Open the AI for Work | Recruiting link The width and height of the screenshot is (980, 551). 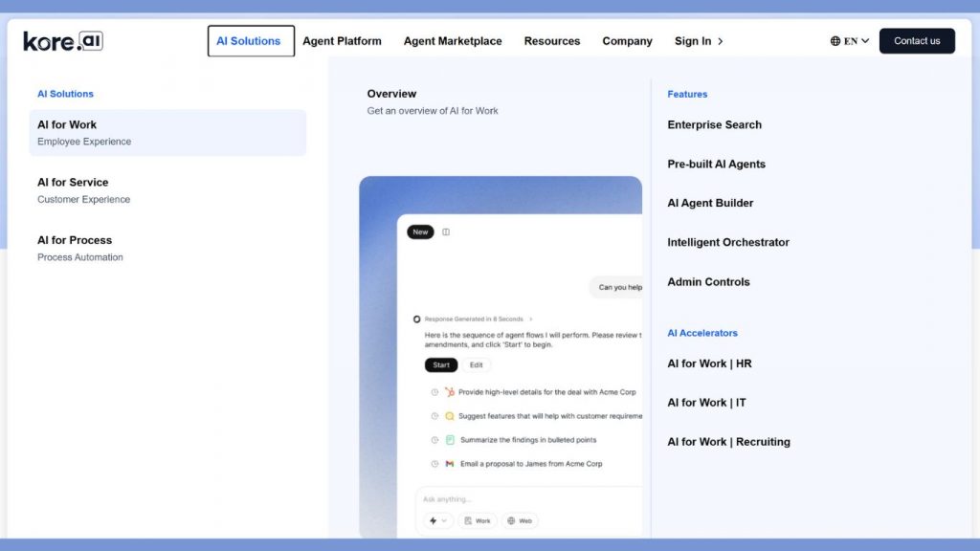pyautogui.click(x=728, y=441)
